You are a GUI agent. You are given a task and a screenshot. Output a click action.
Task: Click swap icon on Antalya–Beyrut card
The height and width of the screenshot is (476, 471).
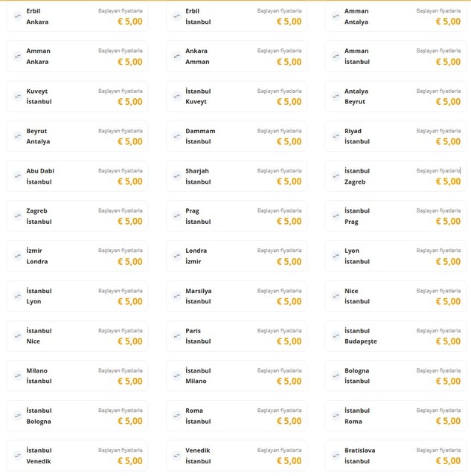click(x=336, y=97)
